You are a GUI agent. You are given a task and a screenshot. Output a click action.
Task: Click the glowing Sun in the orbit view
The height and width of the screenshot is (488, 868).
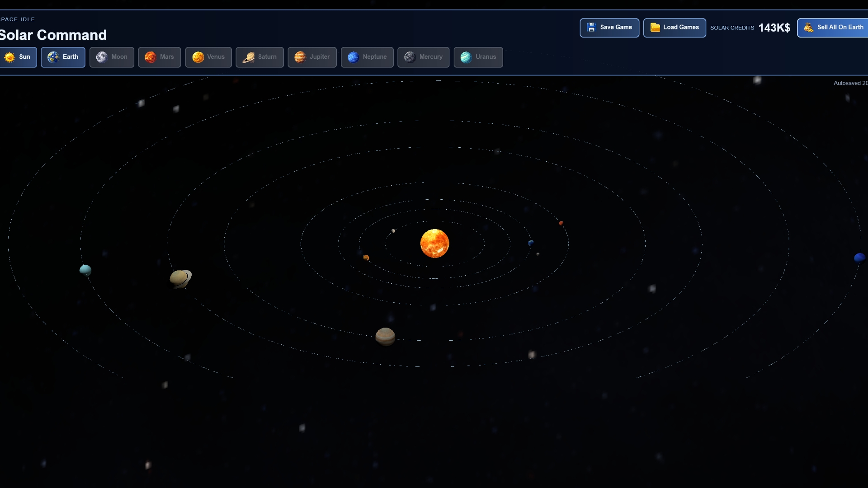[x=434, y=244]
